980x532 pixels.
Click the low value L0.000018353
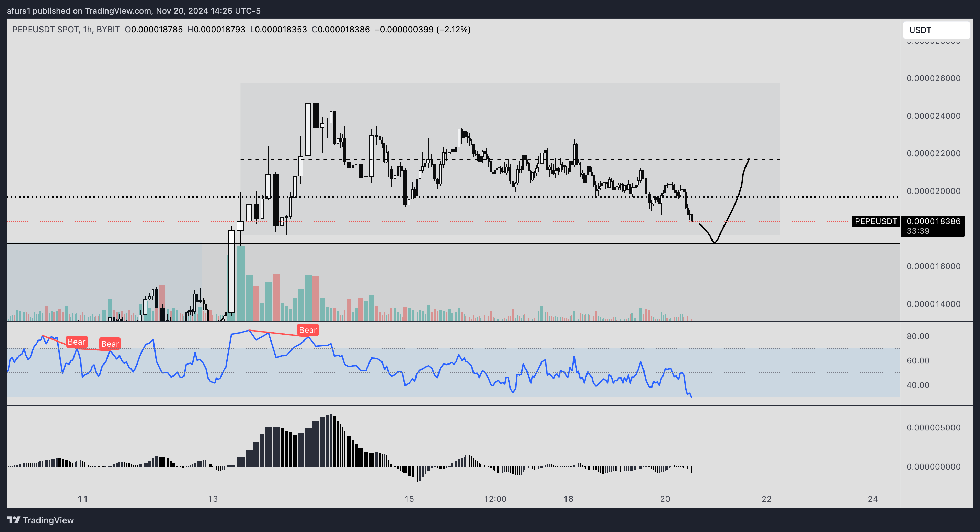278,29
